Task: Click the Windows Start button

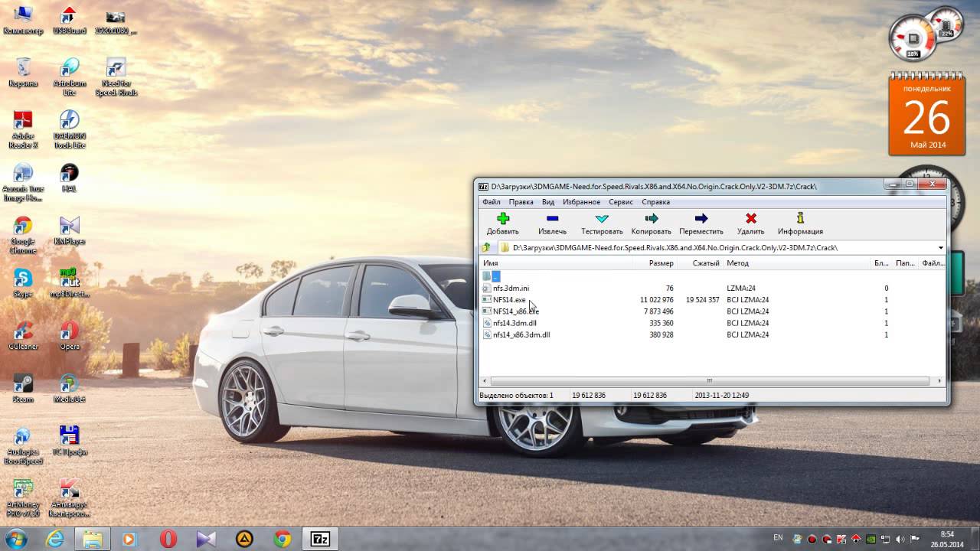Action: [15, 539]
